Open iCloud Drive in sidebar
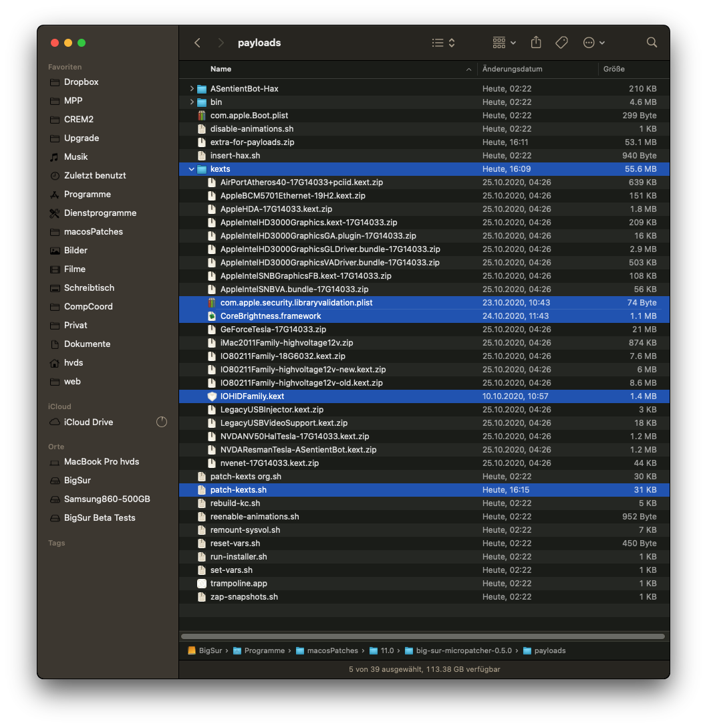The width and height of the screenshot is (707, 728). click(88, 422)
